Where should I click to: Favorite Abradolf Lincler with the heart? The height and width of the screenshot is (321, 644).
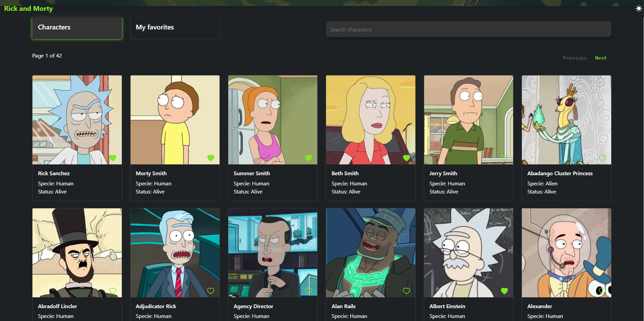coord(113,291)
